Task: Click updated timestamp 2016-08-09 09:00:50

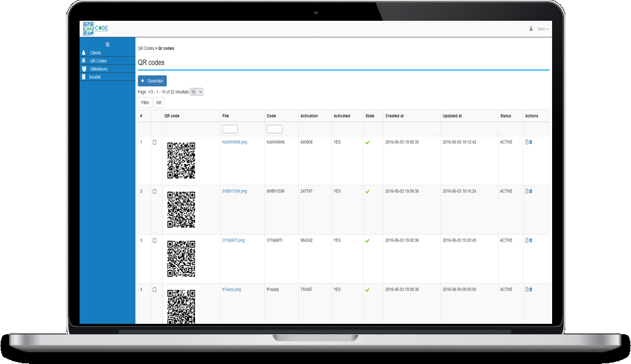Action: point(459,289)
